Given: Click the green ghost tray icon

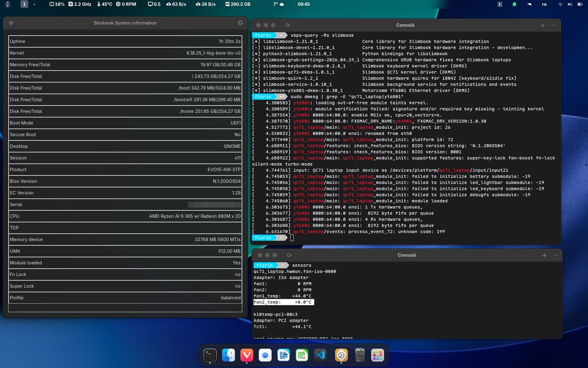Looking at the screenshot, I should (x=514, y=4).
